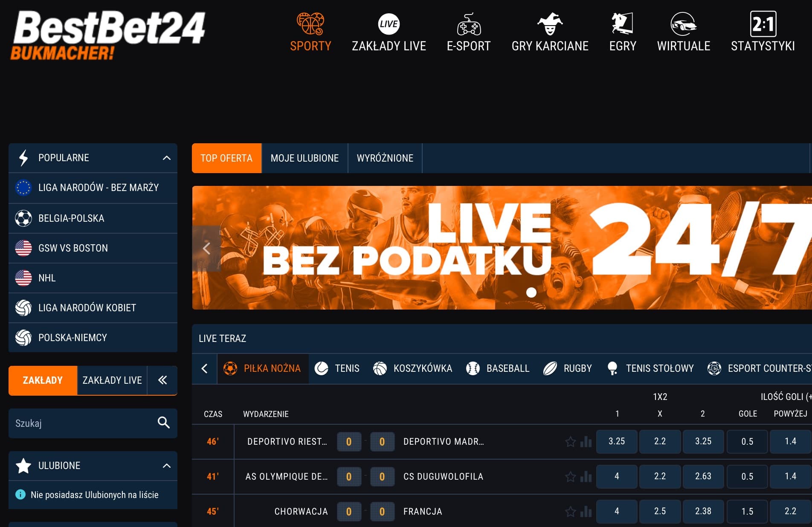
Task: Switch to Wyróżnione tab
Action: pyautogui.click(x=385, y=158)
